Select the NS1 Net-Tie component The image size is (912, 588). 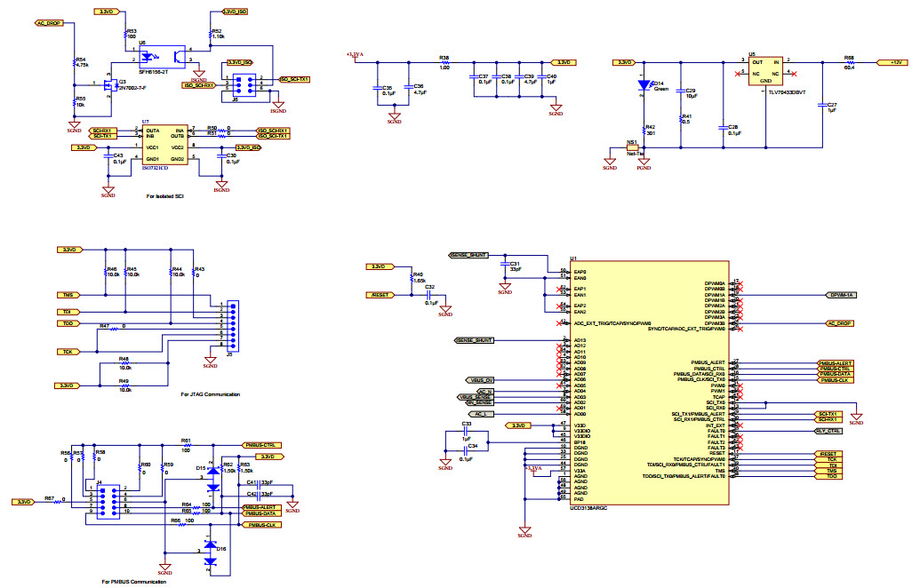point(633,147)
